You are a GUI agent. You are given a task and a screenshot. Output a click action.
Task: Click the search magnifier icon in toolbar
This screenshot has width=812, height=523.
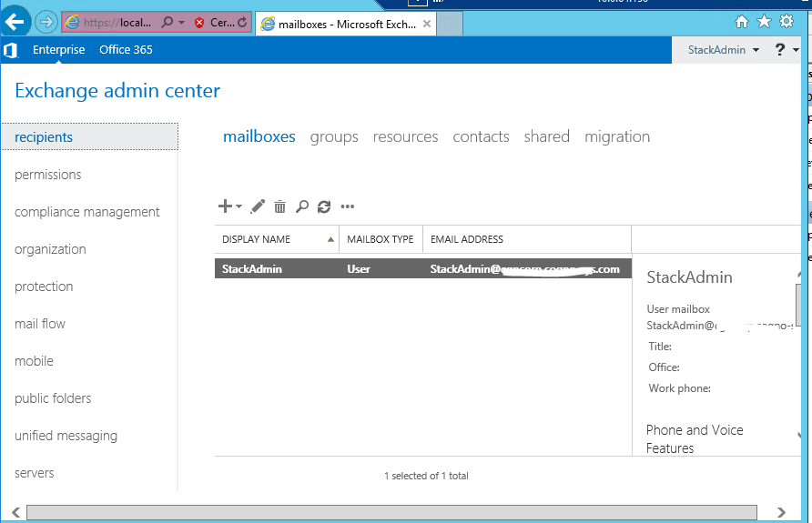pos(302,206)
